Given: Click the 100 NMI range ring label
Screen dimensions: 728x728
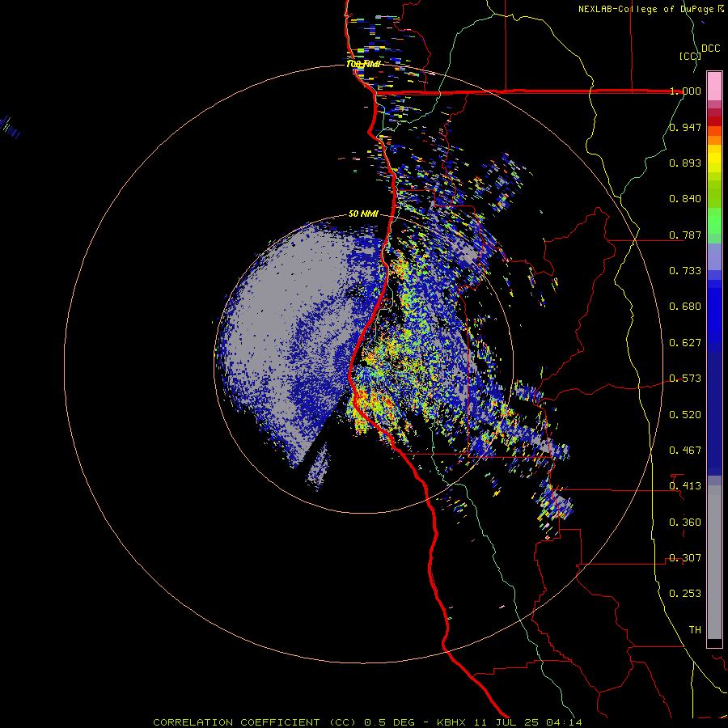Looking at the screenshot, I should 363,64.
